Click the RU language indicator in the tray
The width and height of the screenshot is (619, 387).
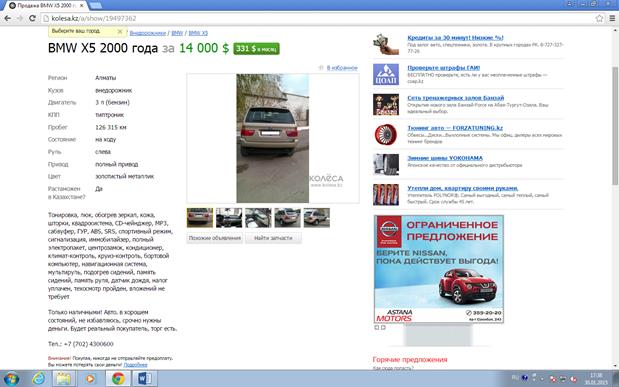click(x=515, y=378)
